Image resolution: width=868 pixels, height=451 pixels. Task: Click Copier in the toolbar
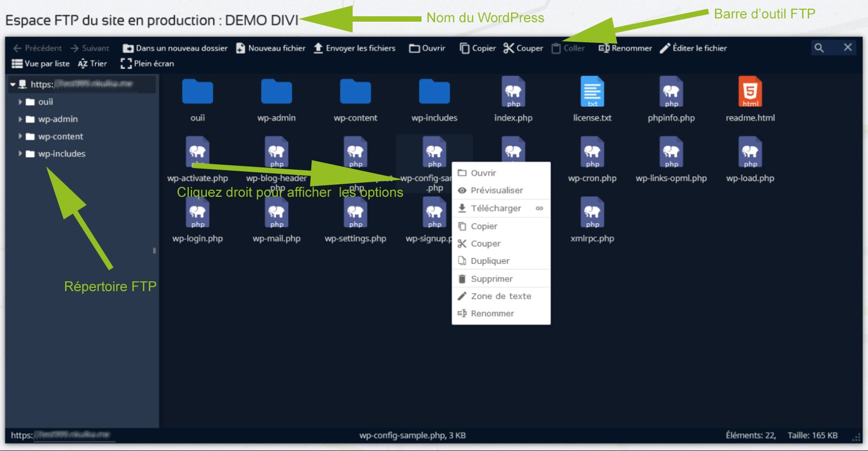click(x=478, y=48)
